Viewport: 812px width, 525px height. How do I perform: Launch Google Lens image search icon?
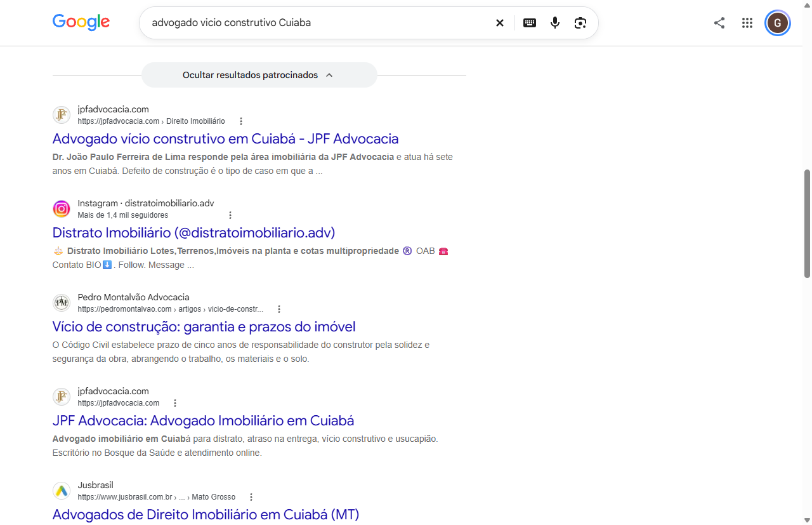(x=580, y=23)
